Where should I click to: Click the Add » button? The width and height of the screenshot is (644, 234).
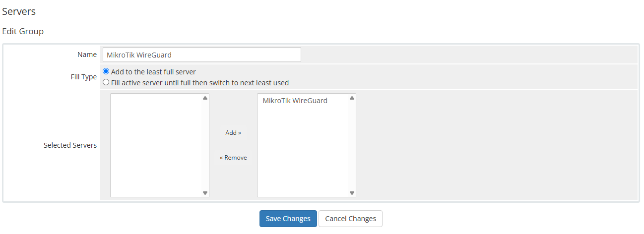coord(233,133)
